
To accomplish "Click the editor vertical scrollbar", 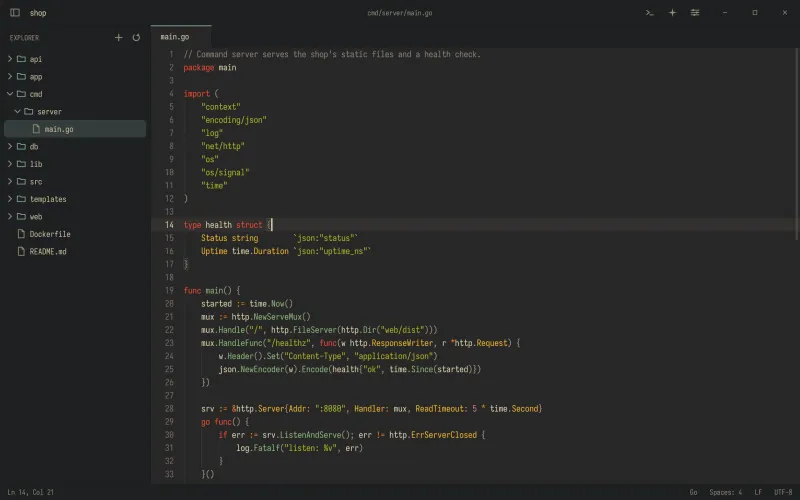I will [796, 144].
